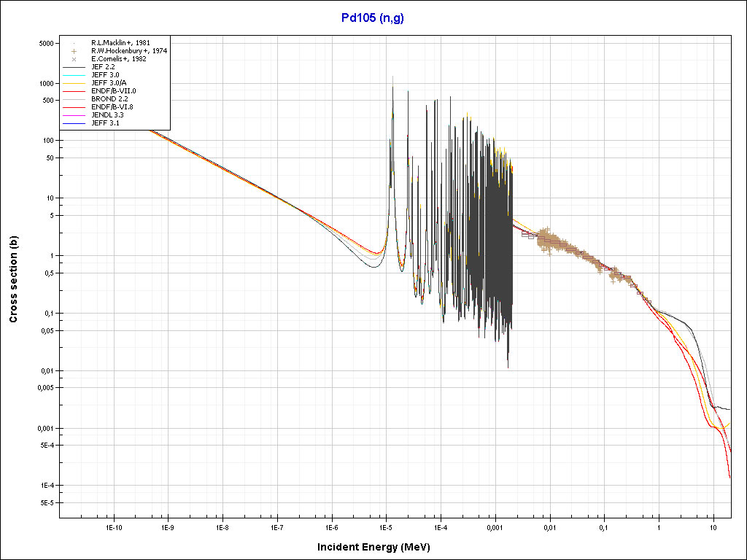
Task: Click the 1E-5 tick label on x-axis
Action: point(386,526)
